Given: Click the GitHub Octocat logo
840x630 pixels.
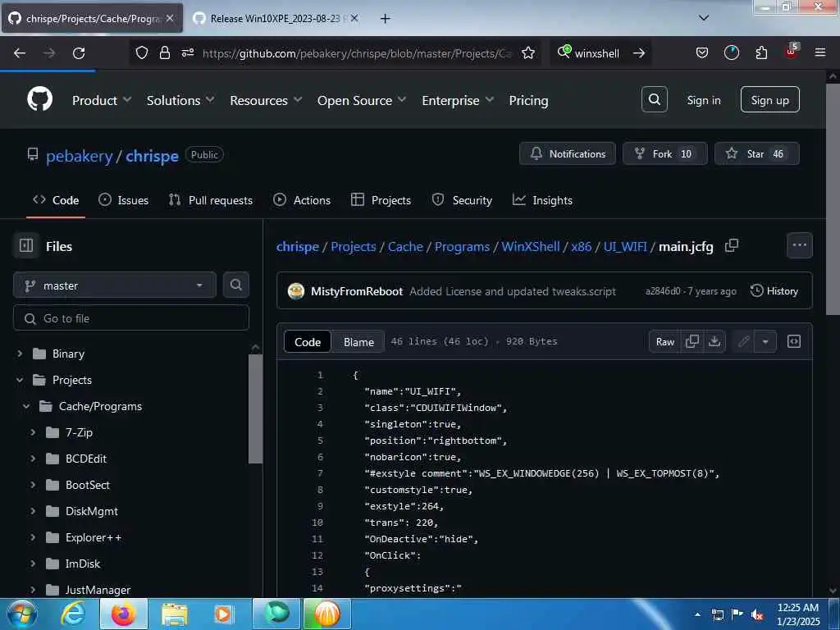Looking at the screenshot, I should (39, 99).
